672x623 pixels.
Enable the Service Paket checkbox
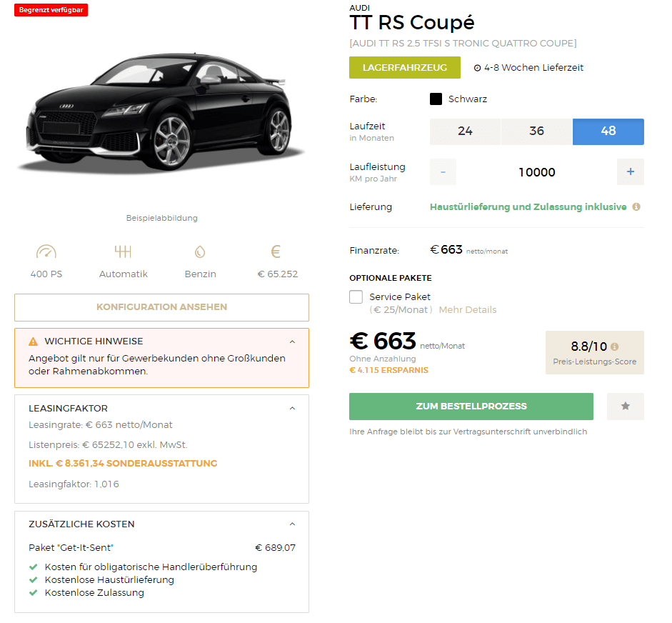coord(356,296)
